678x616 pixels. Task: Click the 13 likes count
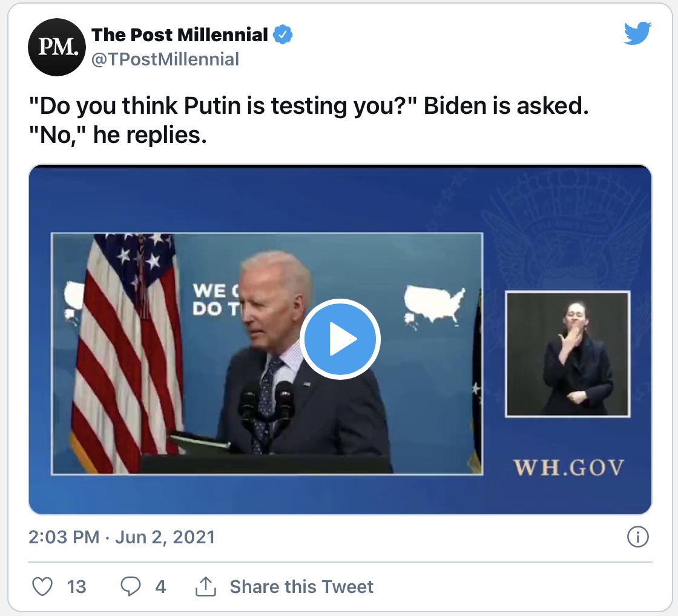76,587
